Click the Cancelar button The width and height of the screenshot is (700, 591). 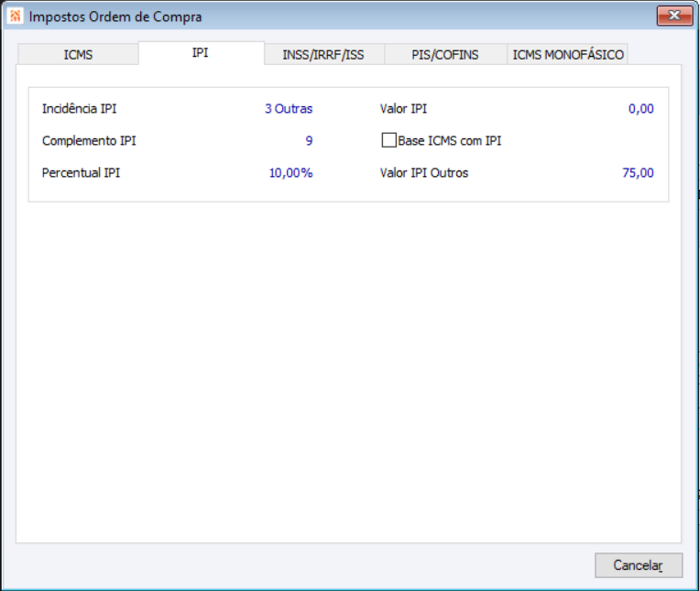click(639, 565)
